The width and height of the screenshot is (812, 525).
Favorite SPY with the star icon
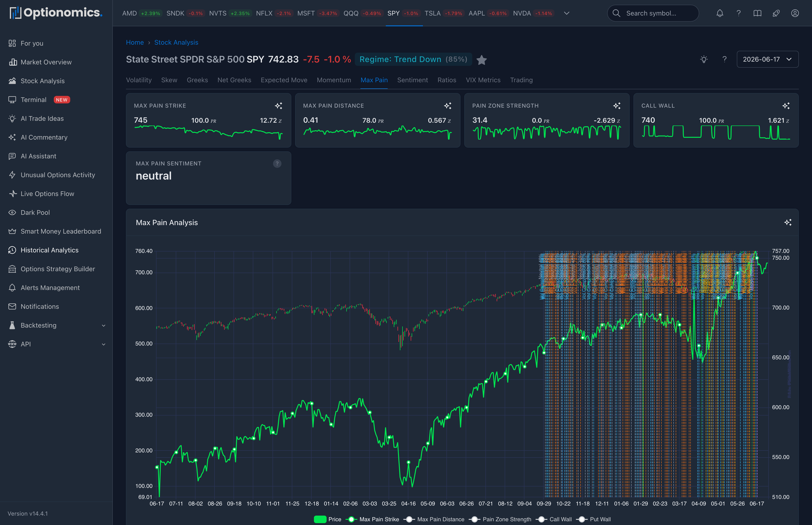click(x=481, y=60)
